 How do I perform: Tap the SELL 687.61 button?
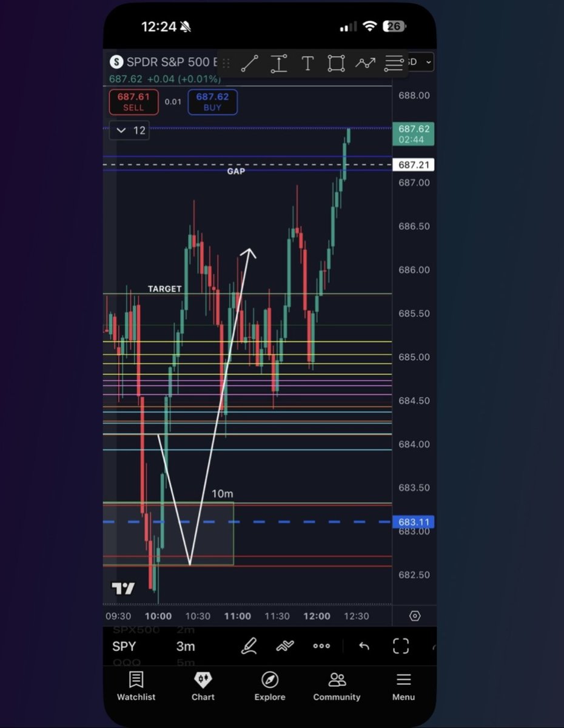point(133,102)
